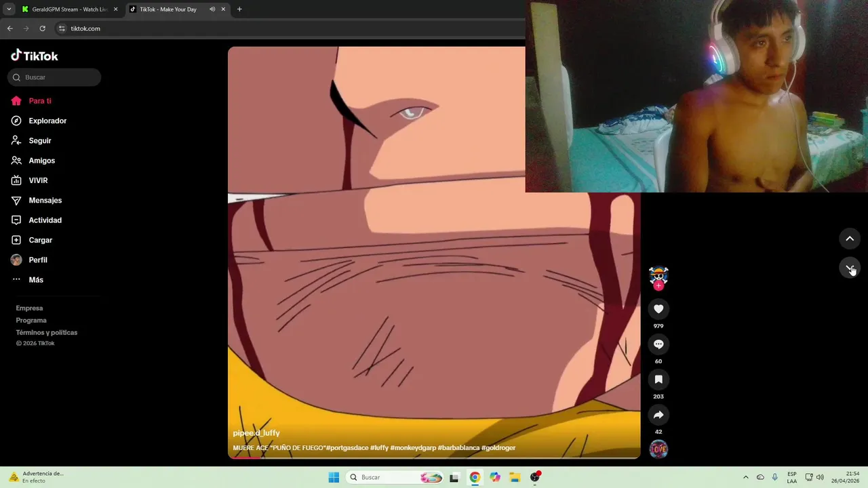The image size is (868, 488).
Task: Share the video with arrow icon
Action: coord(658,415)
